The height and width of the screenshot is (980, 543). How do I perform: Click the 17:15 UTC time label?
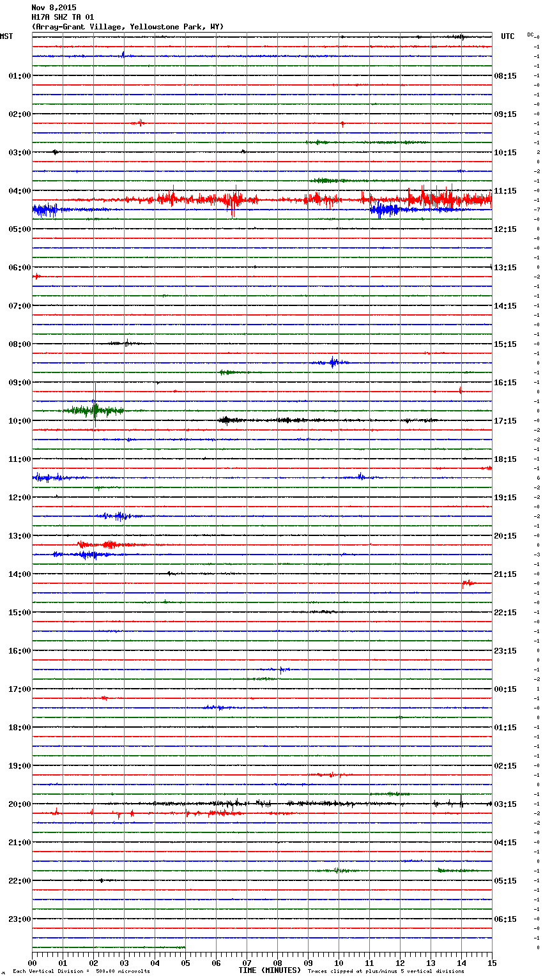[x=505, y=421]
